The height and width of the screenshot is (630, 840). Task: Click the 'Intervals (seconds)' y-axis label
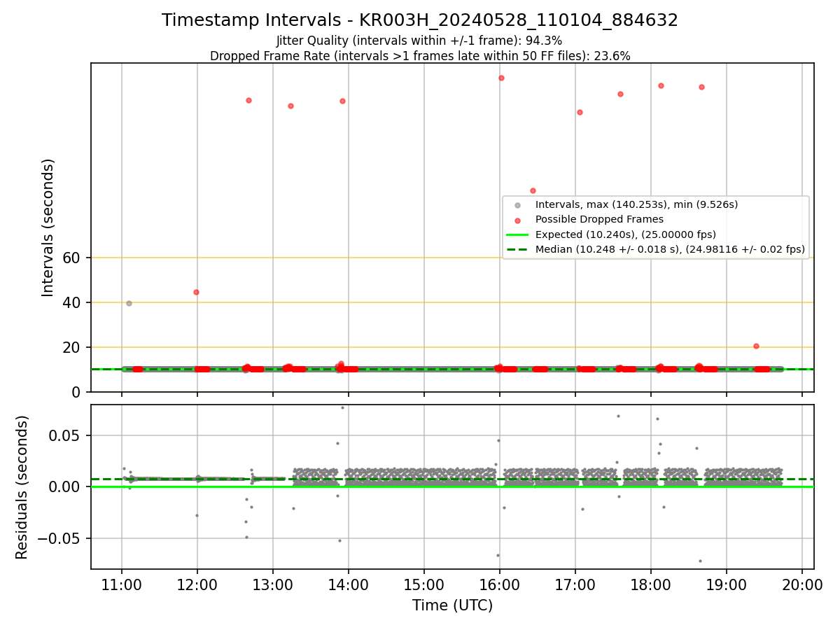(x=48, y=227)
